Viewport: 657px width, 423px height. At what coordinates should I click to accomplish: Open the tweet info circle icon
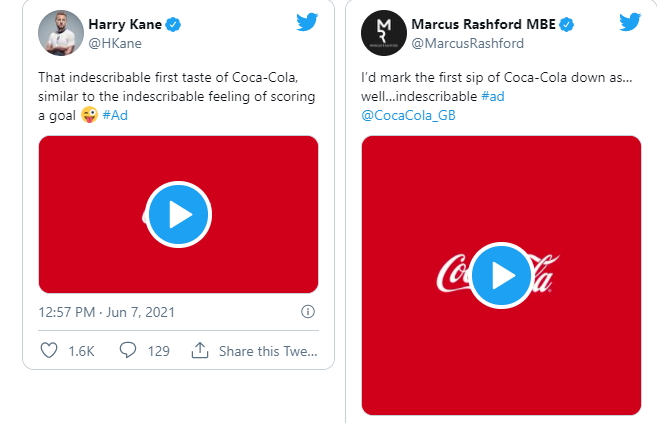click(x=308, y=312)
